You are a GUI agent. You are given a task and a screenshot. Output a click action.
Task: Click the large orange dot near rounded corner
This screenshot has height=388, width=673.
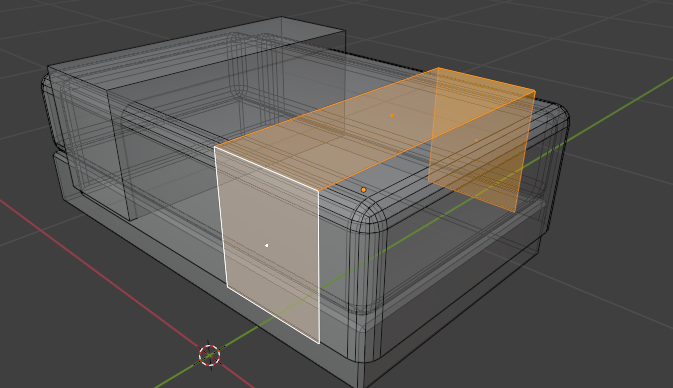coord(364,190)
